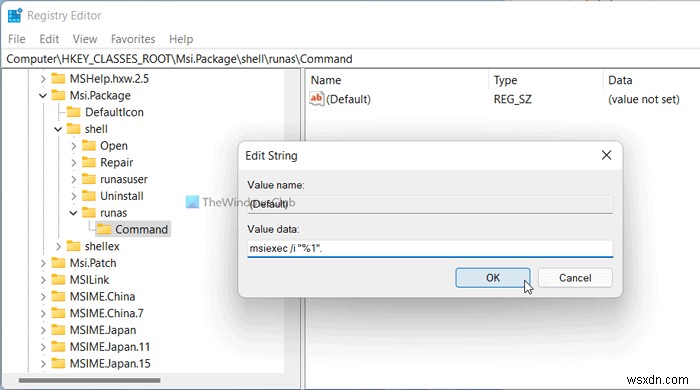Open the File menu
This screenshot has width=700, height=390.
point(17,39)
